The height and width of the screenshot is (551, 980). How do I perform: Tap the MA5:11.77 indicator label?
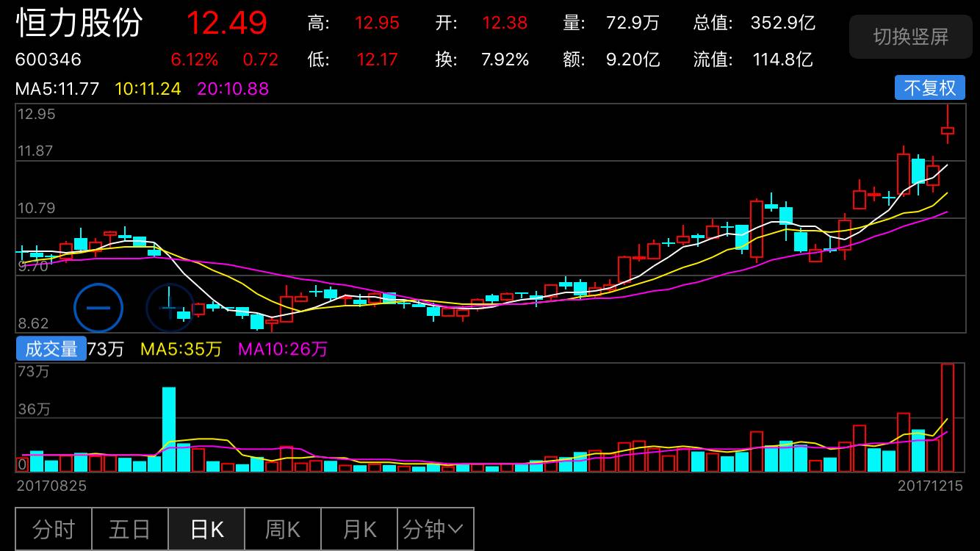[x=57, y=89]
